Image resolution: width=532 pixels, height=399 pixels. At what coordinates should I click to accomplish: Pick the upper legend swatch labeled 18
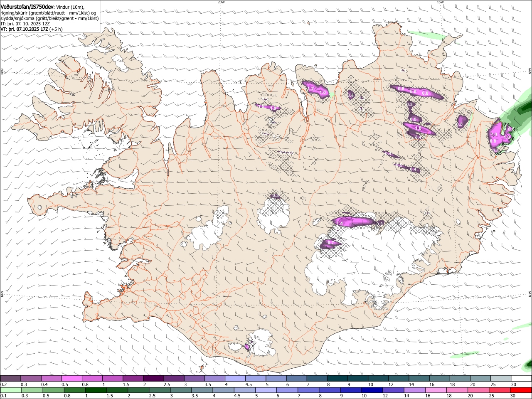[460, 378]
